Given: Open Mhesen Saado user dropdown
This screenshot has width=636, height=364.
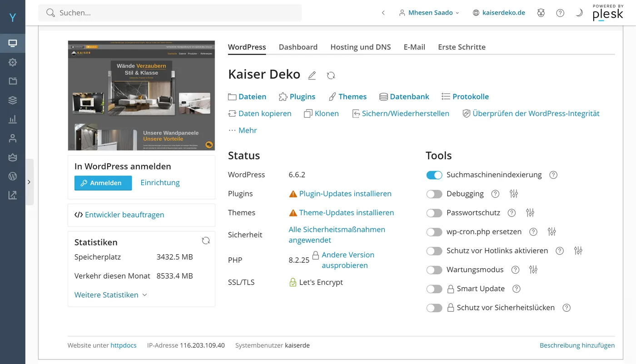Looking at the screenshot, I should [x=429, y=13].
